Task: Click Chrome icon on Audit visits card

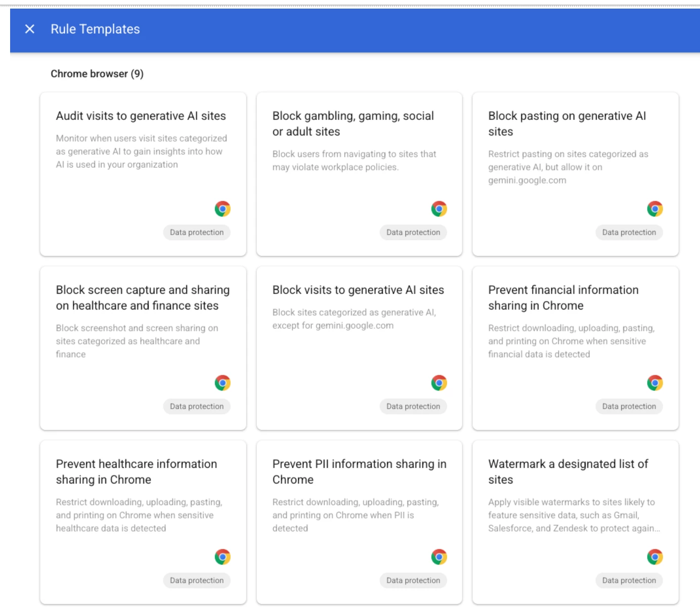Action: click(x=223, y=209)
